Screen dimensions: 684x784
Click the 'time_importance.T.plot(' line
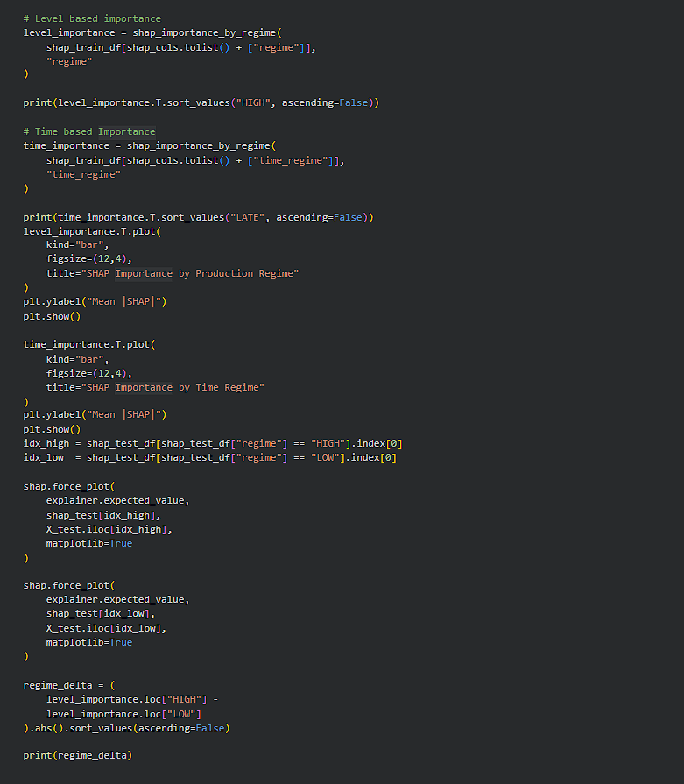pos(89,344)
